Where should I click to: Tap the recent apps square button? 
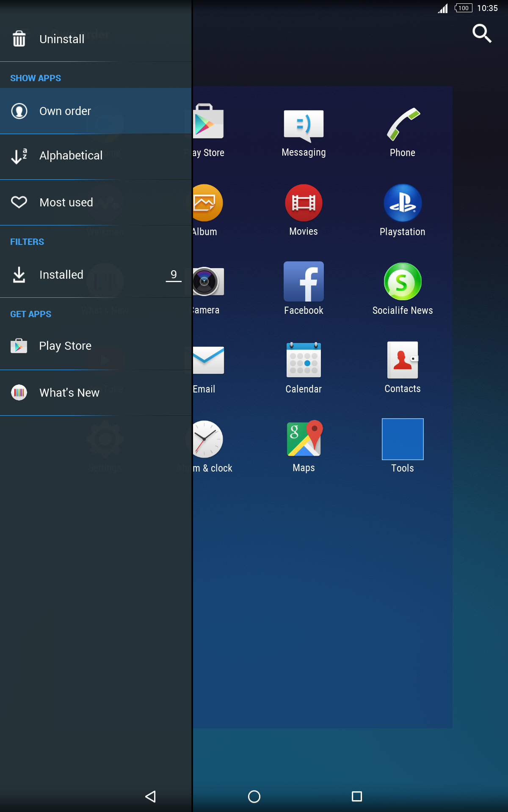pyautogui.click(x=357, y=796)
